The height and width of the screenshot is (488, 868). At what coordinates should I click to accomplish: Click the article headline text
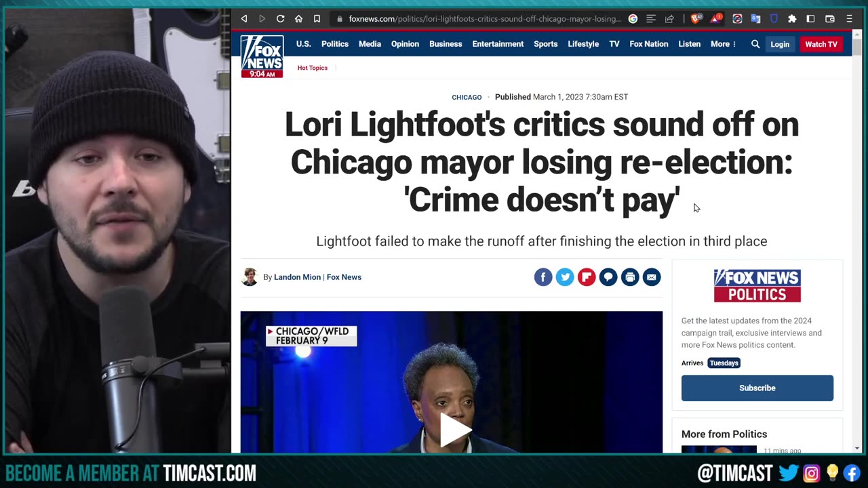(x=541, y=163)
